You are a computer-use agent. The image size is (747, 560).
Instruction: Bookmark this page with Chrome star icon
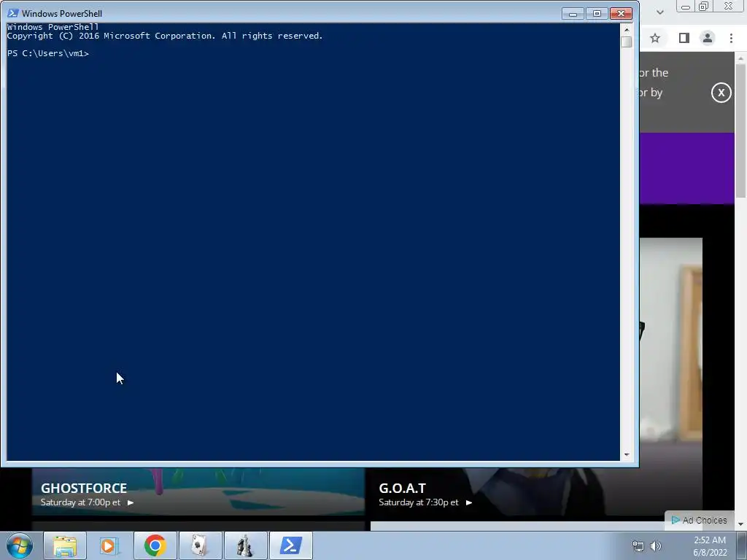pyautogui.click(x=655, y=38)
